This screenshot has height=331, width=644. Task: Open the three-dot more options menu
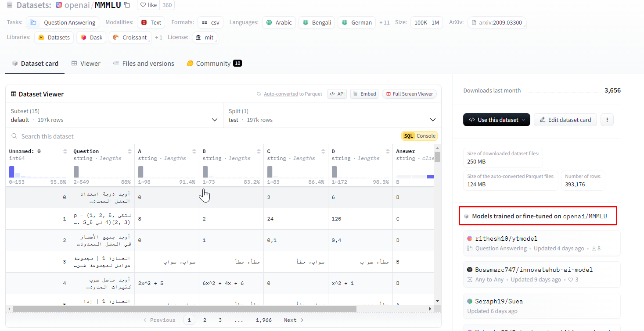coord(607,120)
